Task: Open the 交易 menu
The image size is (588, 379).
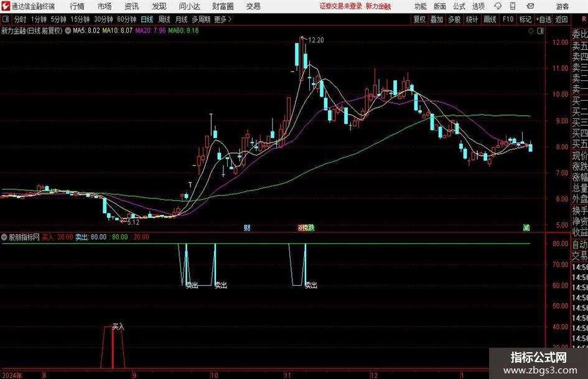Action: point(253,6)
